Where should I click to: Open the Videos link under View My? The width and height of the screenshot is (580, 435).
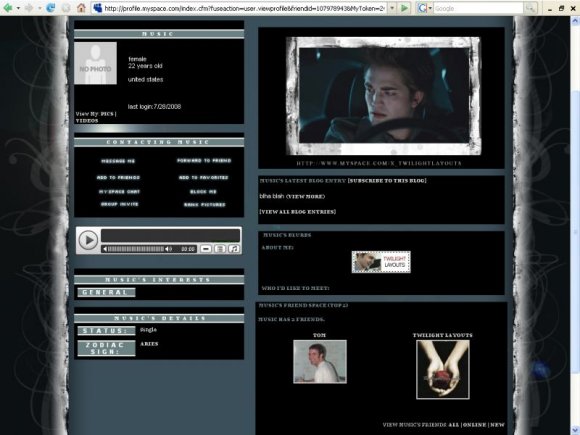[87, 121]
